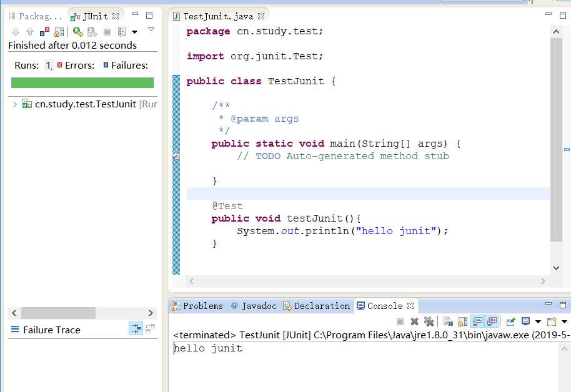Click the JUnit Stop test run icon
The width and height of the screenshot is (571, 392).
(107, 32)
